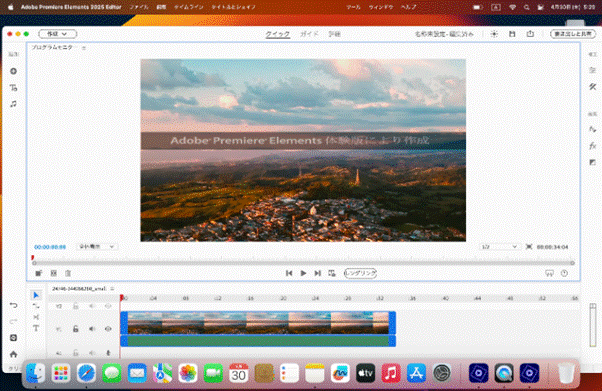Open the comment icon at monitor bottom right
Screen dimensions: 602x391
point(549,273)
